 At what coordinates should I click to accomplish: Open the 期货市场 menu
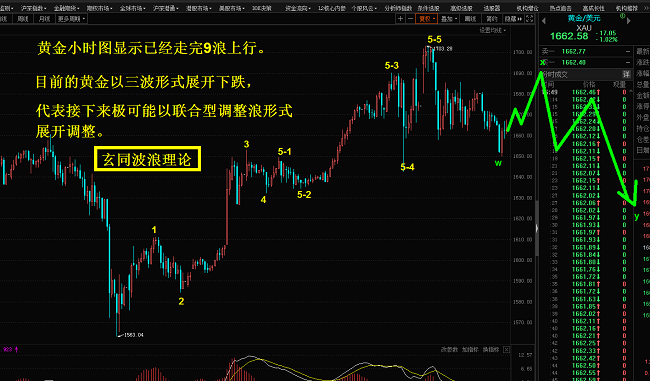tap(99, 8)
